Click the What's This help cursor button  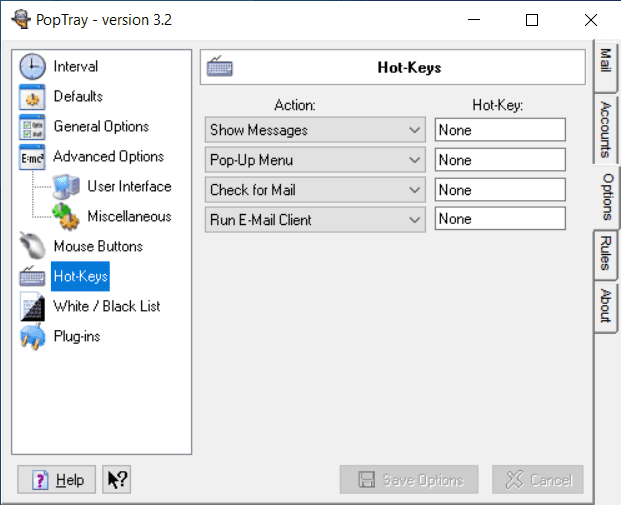pyautogui.click(x=118, y=480)
